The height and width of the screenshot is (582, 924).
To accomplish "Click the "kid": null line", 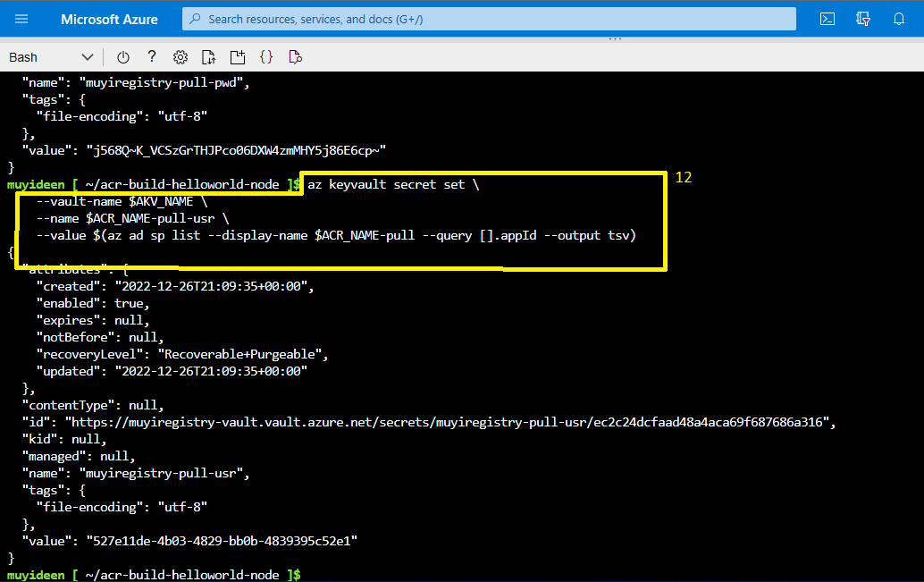I will click(64, 439).
